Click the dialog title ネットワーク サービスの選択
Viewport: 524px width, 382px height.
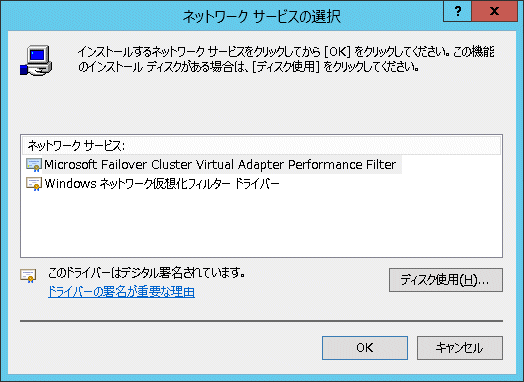(x=262, y=16)
